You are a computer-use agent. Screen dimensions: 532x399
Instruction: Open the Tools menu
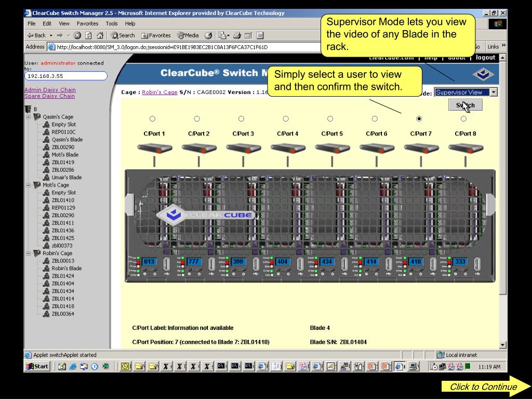[112, 23]
